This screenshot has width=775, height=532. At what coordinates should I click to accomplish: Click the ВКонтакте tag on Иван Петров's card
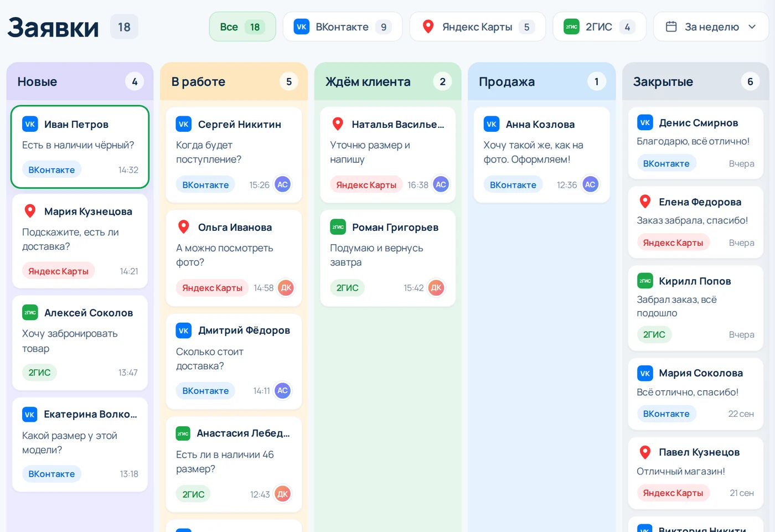pyautogui.click(x=51, y=169)
